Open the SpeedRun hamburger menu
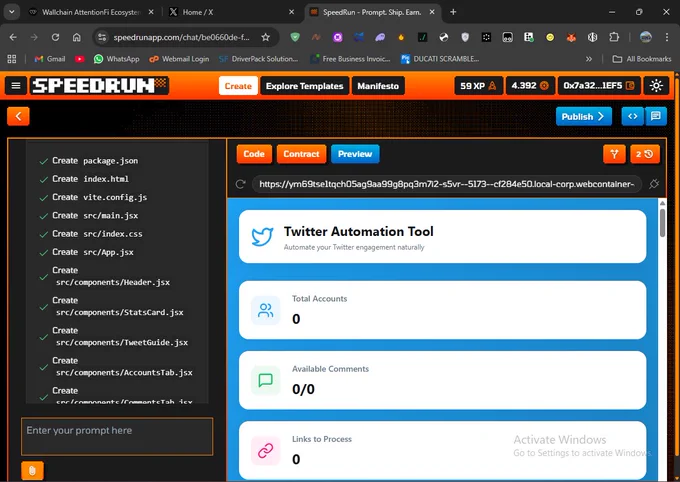This screenshot has width=680, height=482. (x=16, y=86)
